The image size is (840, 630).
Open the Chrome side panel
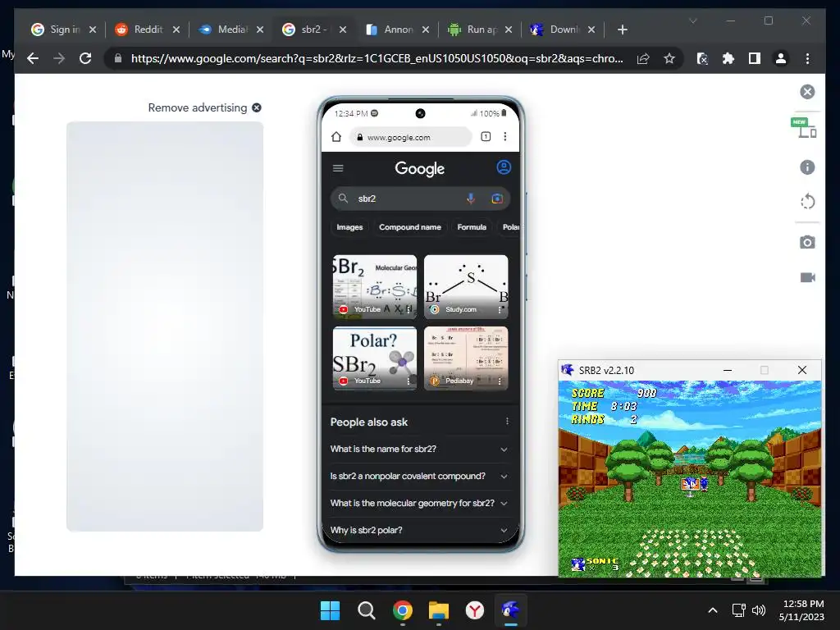point(755,58)
